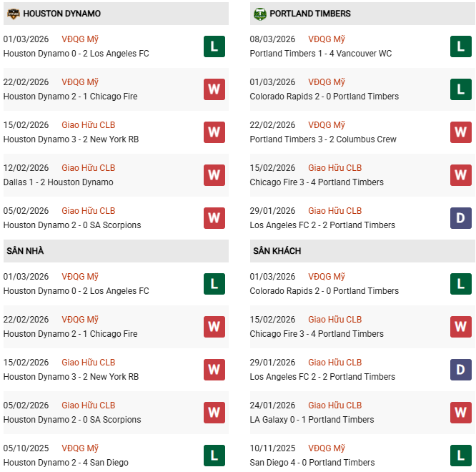Click the Houston Dynamo team logo

[x=13, y=14]
